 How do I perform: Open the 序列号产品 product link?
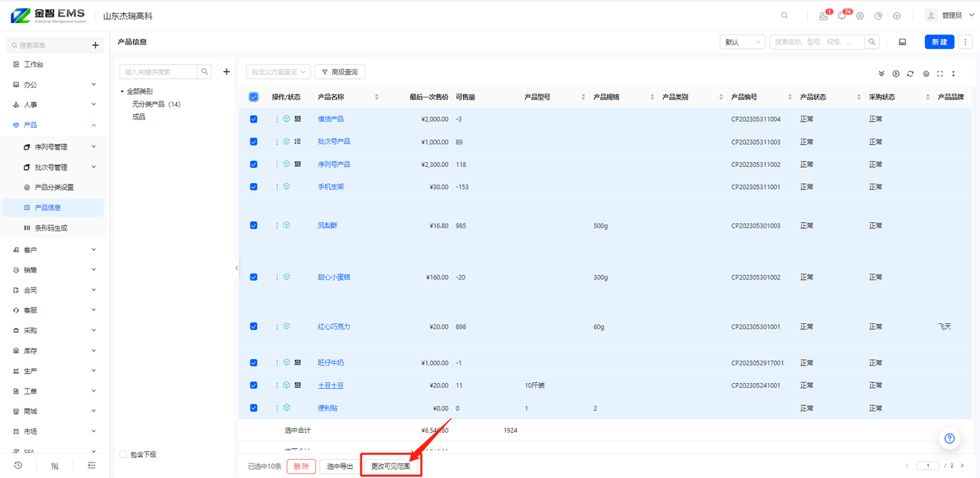[x=335, y=164]
